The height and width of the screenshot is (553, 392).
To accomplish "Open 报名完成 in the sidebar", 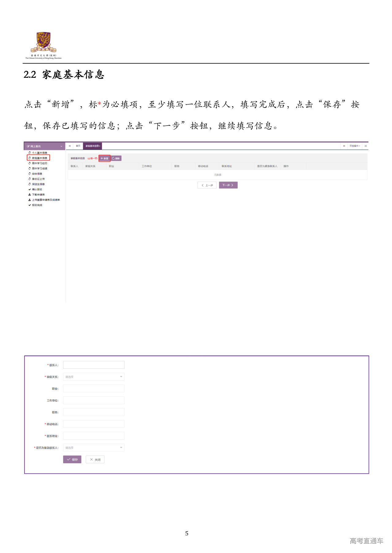I will tap(36, 205).
